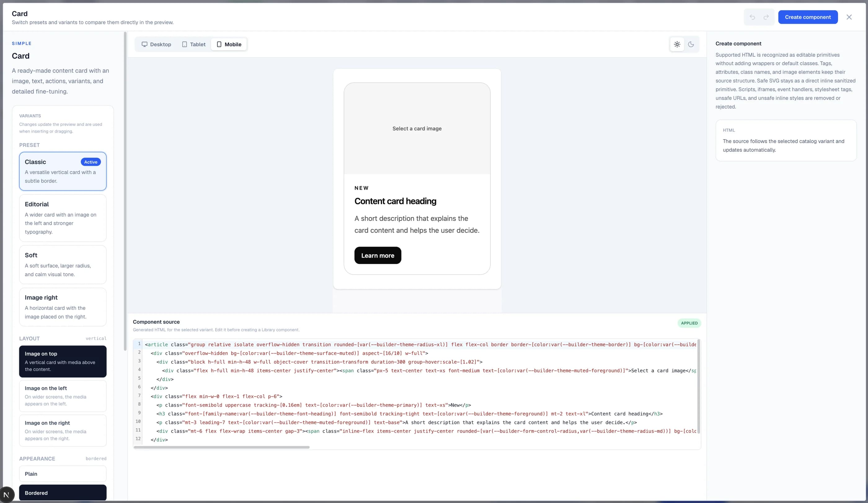
Task: Click the horizontal scrollbar of the code editor
Action: [221, 447]
